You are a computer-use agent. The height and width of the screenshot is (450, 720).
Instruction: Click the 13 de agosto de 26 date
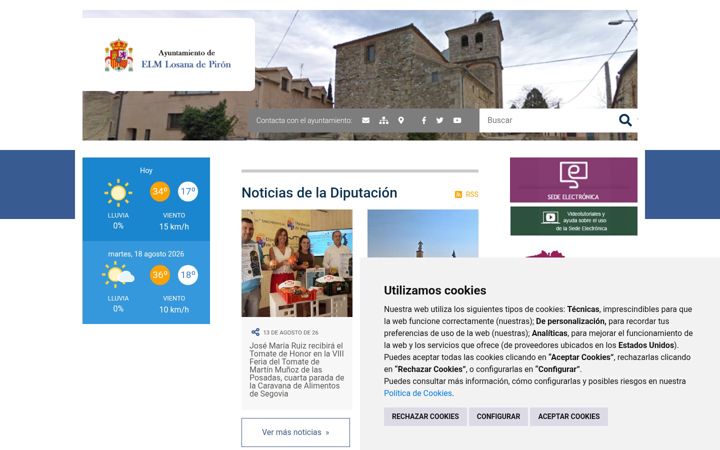coord(291,332)
